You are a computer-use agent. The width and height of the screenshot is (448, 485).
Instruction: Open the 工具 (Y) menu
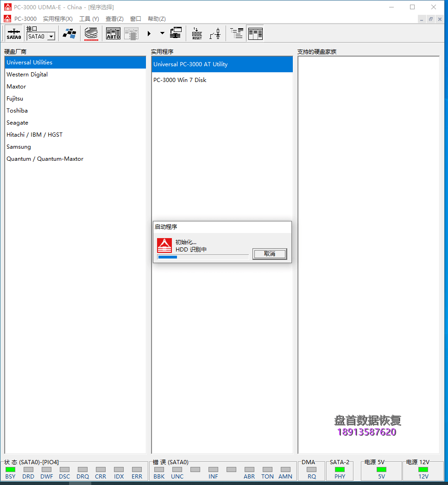pyautogui.click(x=89, y=19)
